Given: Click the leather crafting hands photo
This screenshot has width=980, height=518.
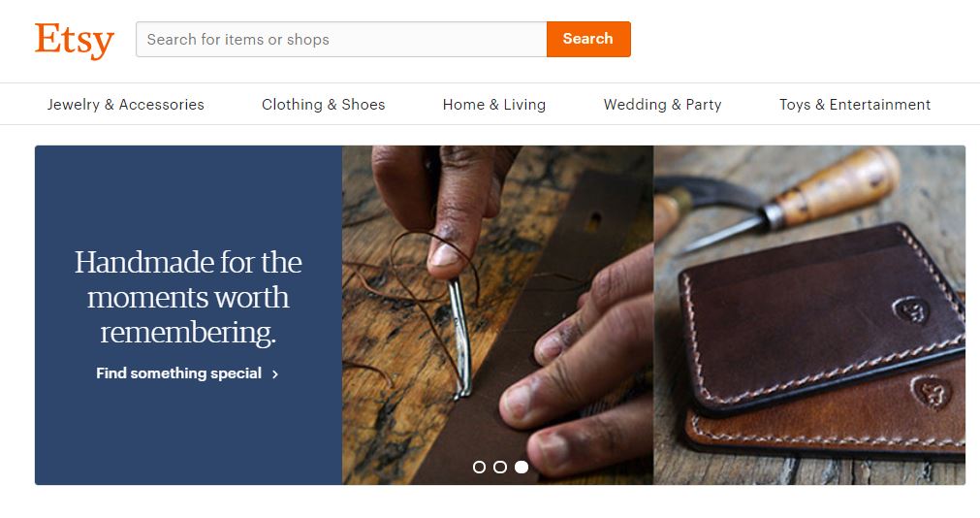Looking at the screenshot, I should (497, 315).
